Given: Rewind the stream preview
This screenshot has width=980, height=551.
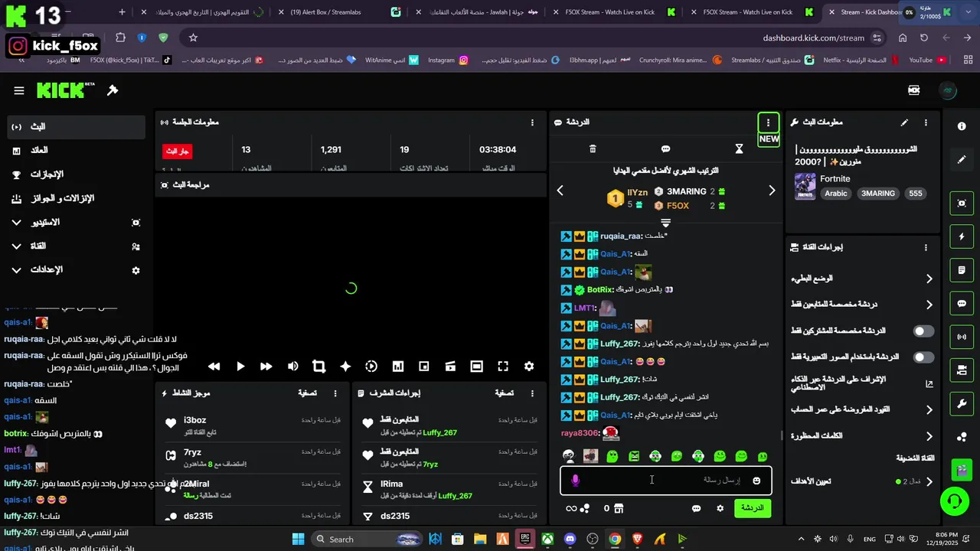Looking at the screenshot, I should (214, 367).
